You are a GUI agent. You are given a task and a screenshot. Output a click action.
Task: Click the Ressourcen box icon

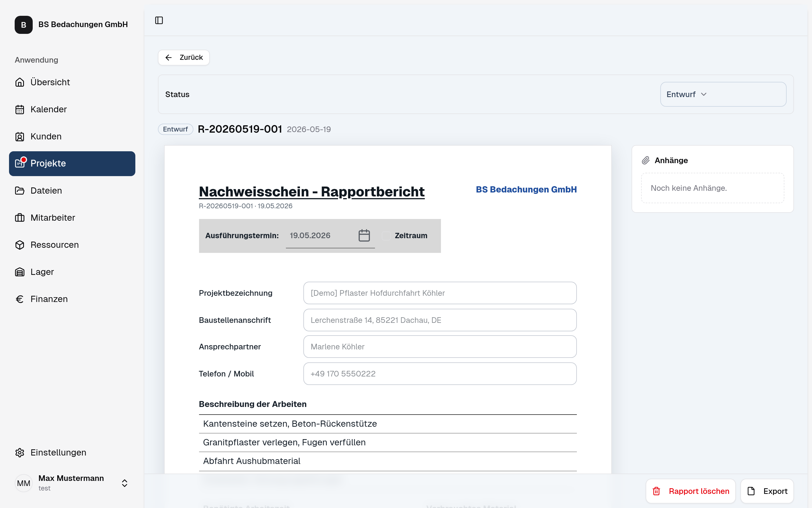(20, 245)
